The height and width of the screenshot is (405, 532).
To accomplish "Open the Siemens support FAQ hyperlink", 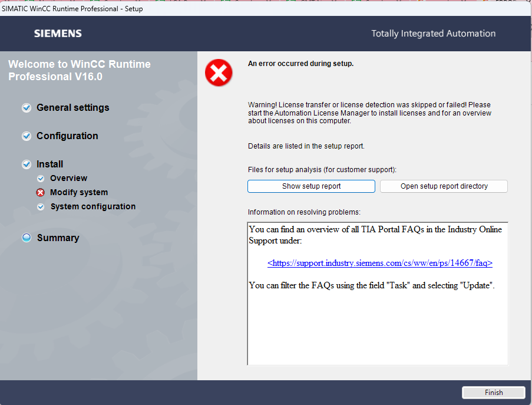I will pos(379,263).
